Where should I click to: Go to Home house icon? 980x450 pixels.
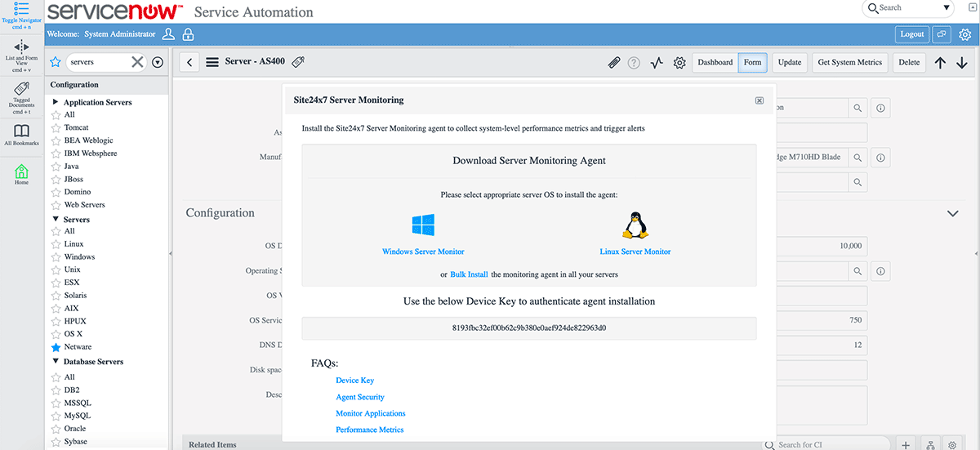coord(22,171)
